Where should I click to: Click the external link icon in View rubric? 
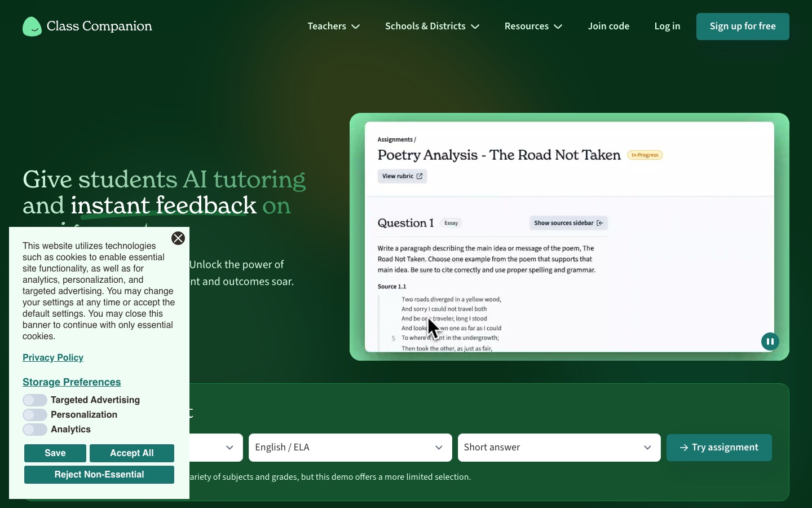tap(420, 176)
